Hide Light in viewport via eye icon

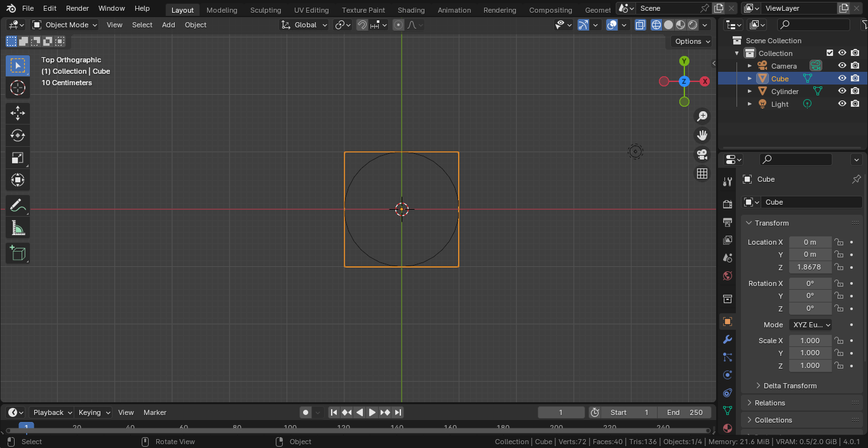pos(842,104)
